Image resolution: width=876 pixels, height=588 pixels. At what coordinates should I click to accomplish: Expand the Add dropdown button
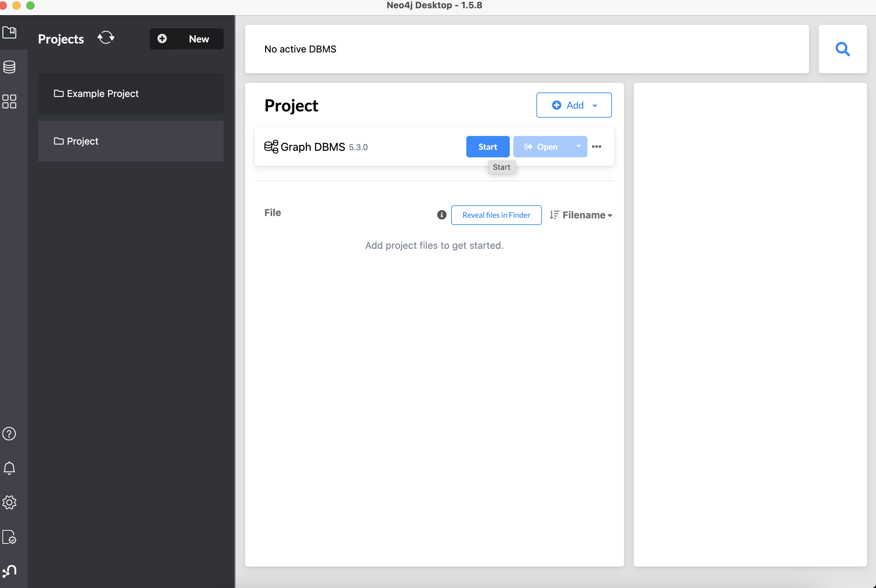[574, 105]
